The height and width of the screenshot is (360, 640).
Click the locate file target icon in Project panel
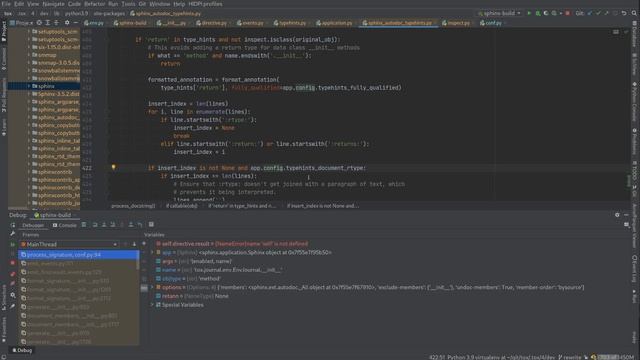(39, 23)
